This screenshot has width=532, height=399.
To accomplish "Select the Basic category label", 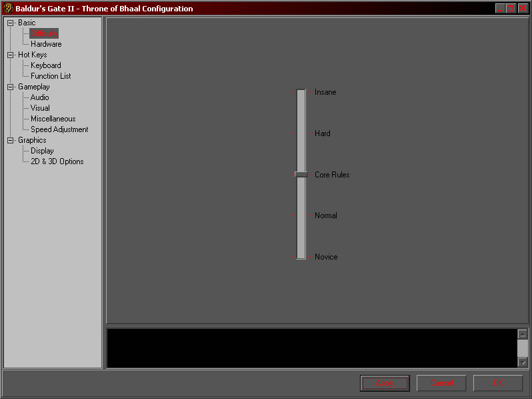I will click(x=27, y=23).
